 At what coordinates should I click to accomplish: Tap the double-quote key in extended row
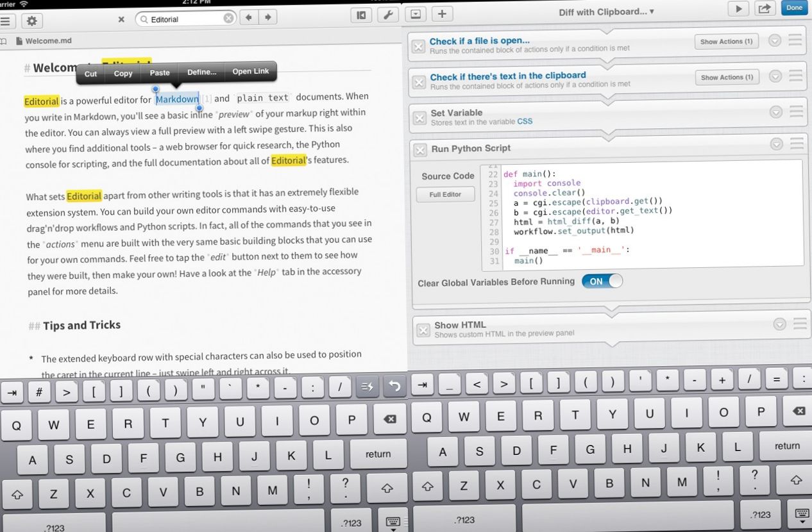(x=203, y=388)
